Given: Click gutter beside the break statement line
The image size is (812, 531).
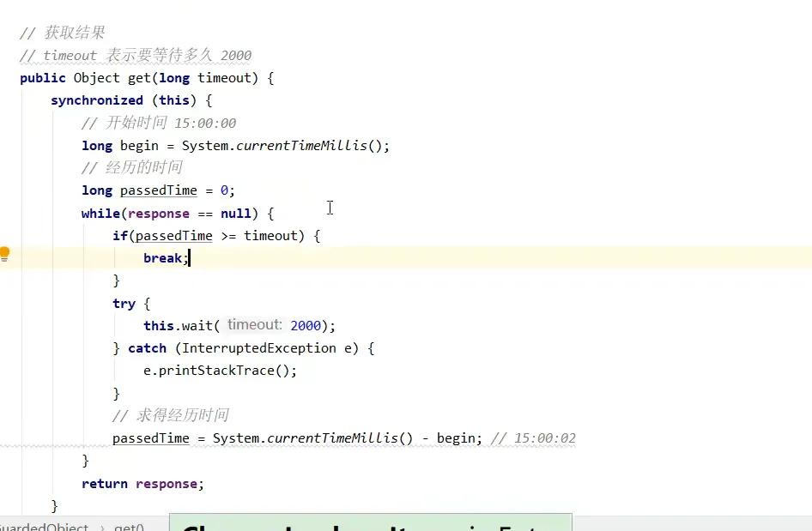Looking at the screenshot, I should [x=9, y=257].
